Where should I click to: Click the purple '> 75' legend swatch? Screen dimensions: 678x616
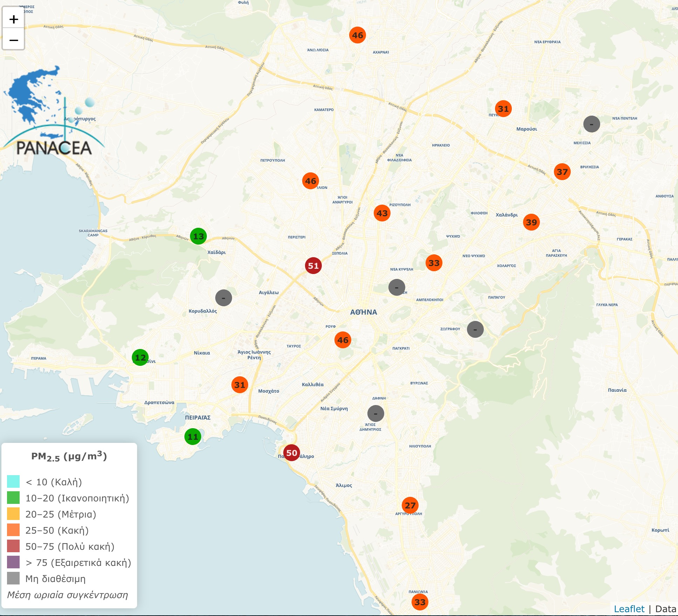tap(13, 562)
